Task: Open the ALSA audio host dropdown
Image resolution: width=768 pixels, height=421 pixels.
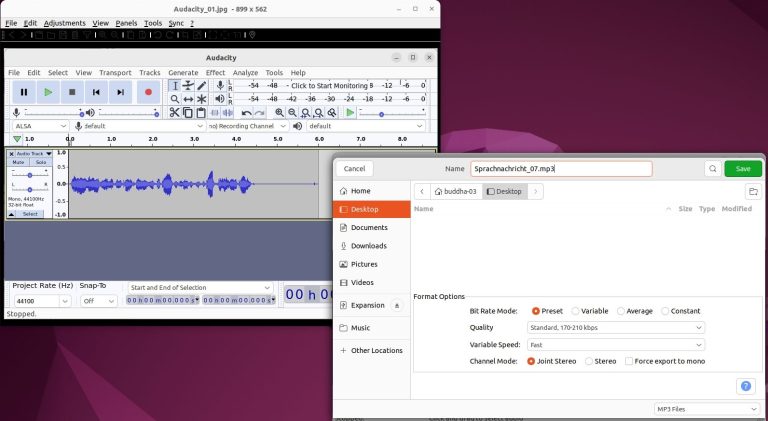Action: point(40,126)
